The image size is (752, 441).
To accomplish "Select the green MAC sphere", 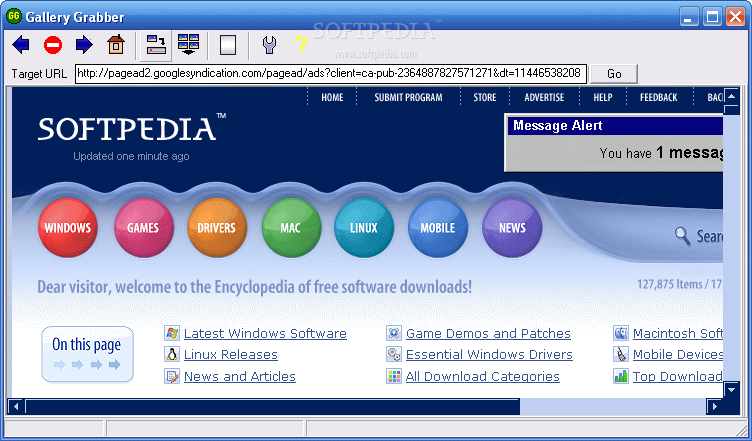I will click(291, 228).
